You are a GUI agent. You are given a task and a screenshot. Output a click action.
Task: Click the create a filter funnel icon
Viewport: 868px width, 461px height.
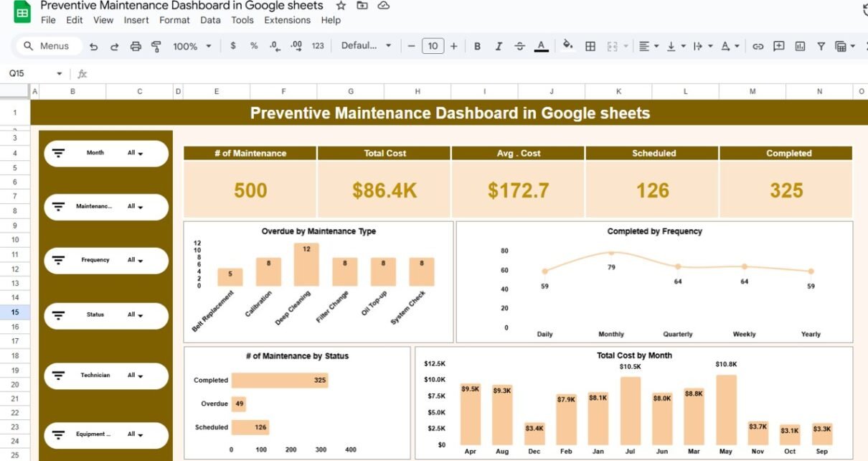pos(821,46)
